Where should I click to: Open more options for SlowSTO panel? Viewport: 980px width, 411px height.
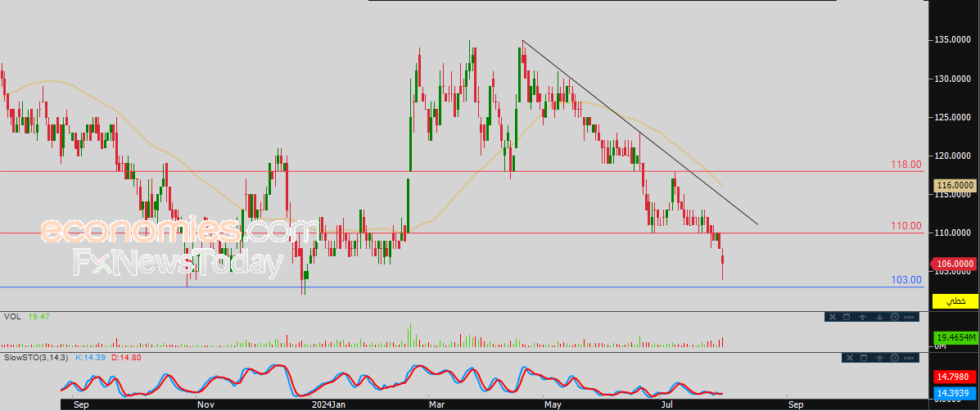[x=910, y=358]
